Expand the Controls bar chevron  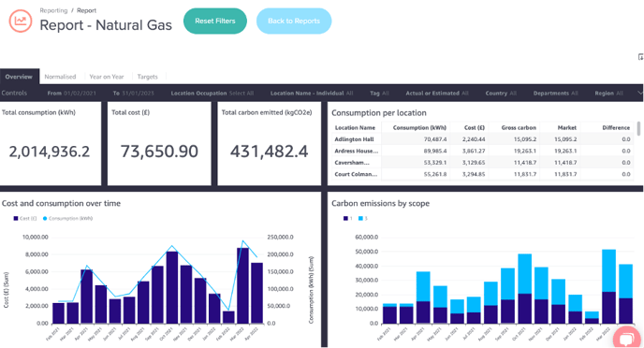pyautogui.click(x=640, y=94)
